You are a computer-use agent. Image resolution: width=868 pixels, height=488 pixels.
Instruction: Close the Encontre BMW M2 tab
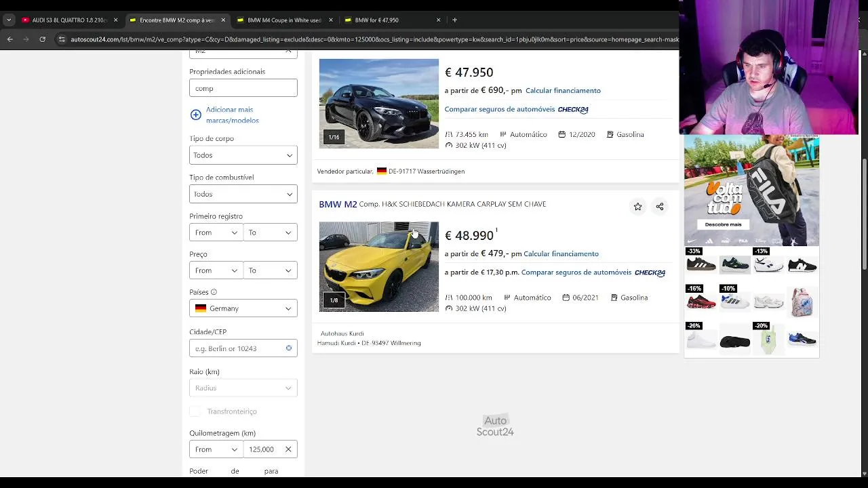click(223, 20)
